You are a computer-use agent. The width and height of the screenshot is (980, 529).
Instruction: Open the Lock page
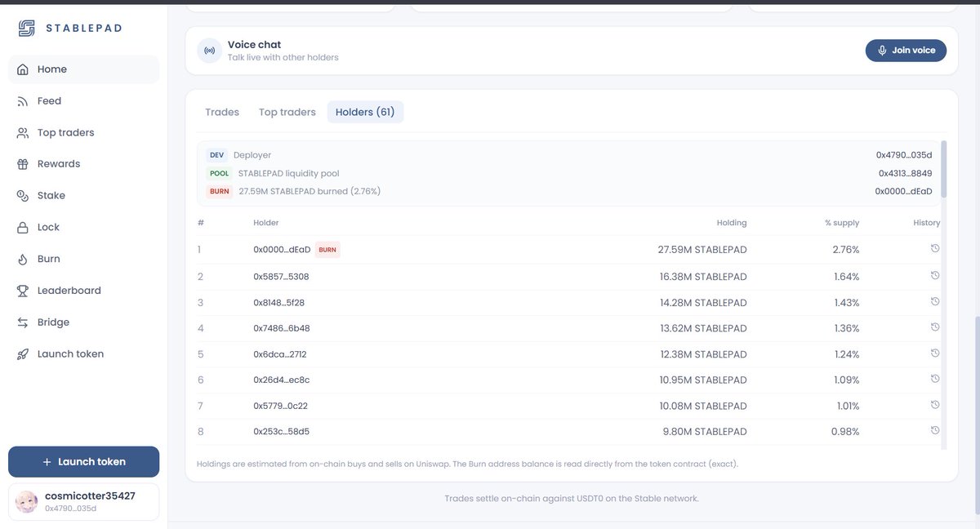tap(83, 227)
